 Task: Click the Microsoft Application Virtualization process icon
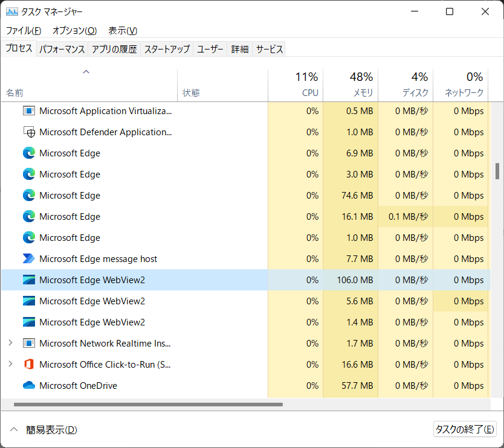point(29,111)
